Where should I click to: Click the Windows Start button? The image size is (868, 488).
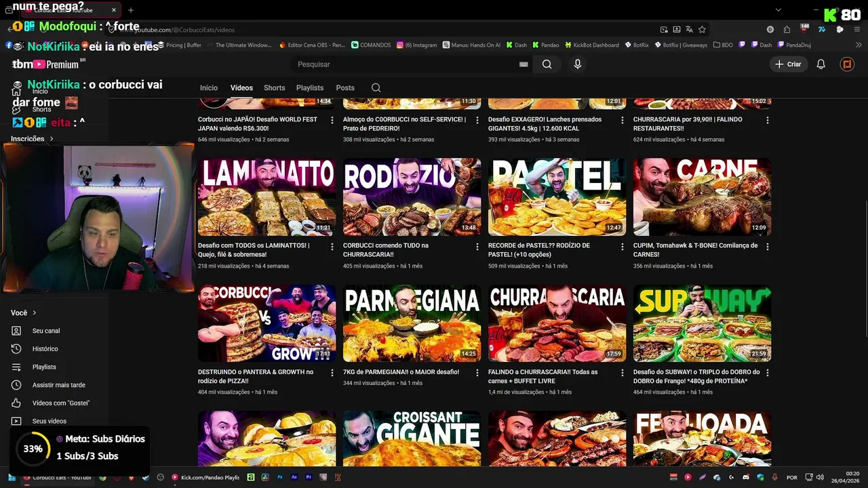pyautogui.click(x=12, y=477)
